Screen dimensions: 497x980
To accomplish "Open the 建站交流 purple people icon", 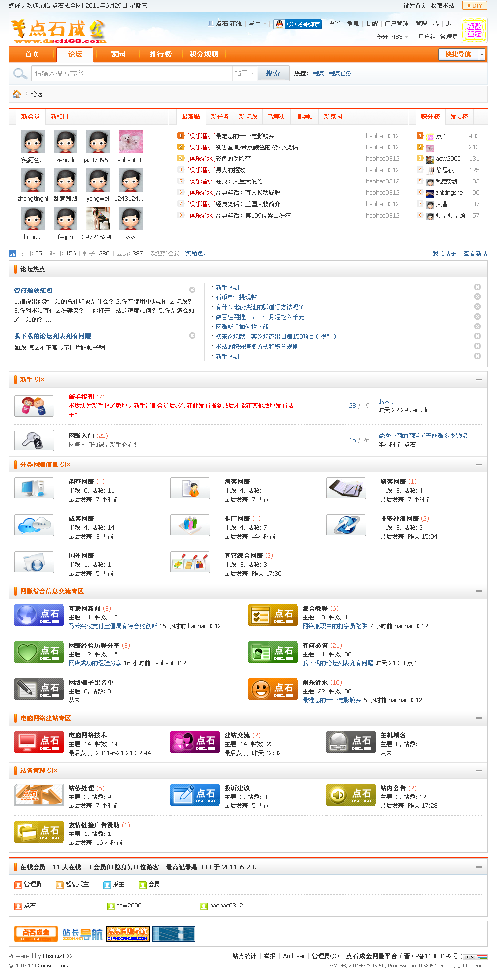I will click(195, 742).
